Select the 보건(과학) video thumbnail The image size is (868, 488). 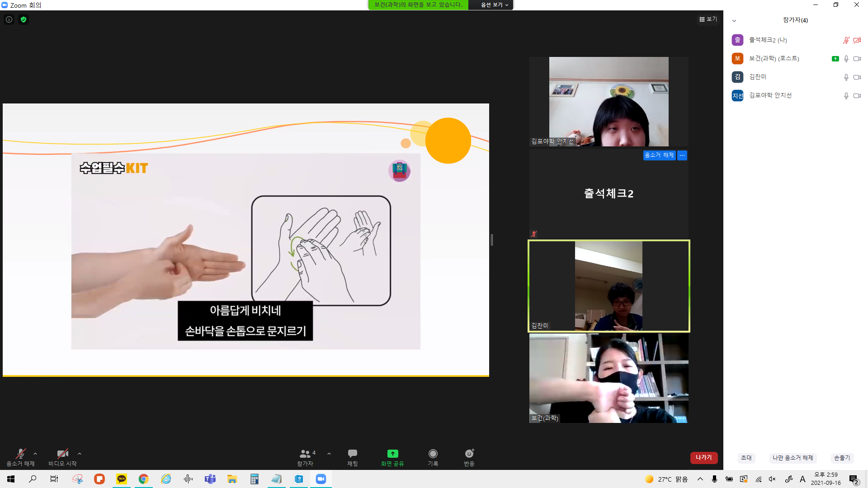click(x=609, y=378)
